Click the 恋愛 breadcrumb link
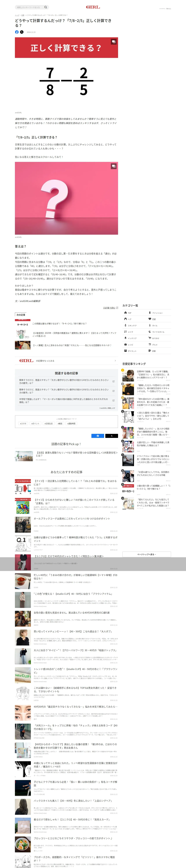This screenshot has height=868, width=186. (23, 15)
